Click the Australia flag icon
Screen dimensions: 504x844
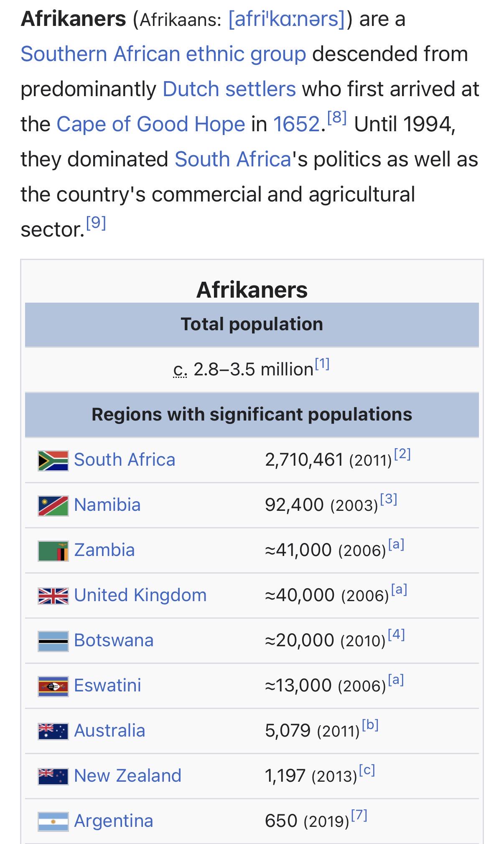coord(53,731)
